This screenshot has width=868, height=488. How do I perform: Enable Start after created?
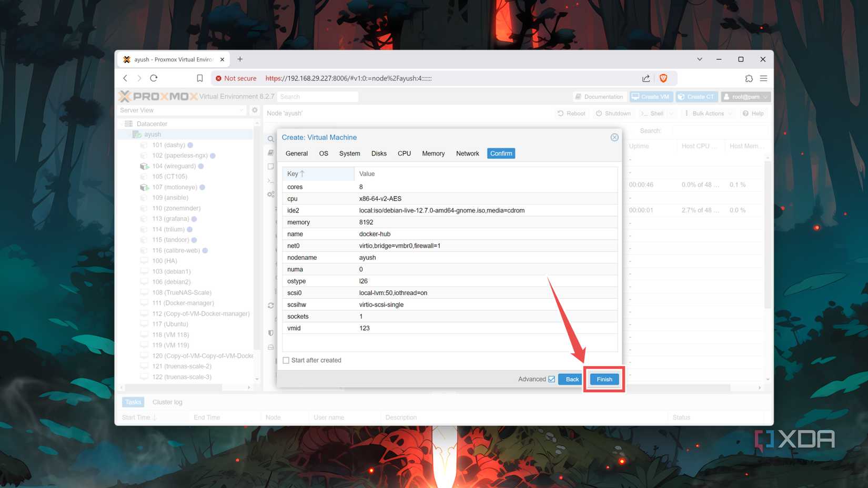[x=286, y=360]
